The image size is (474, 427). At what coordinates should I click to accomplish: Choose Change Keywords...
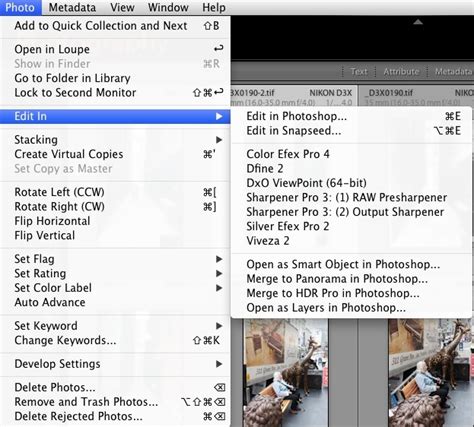click(x=115, y=340)
